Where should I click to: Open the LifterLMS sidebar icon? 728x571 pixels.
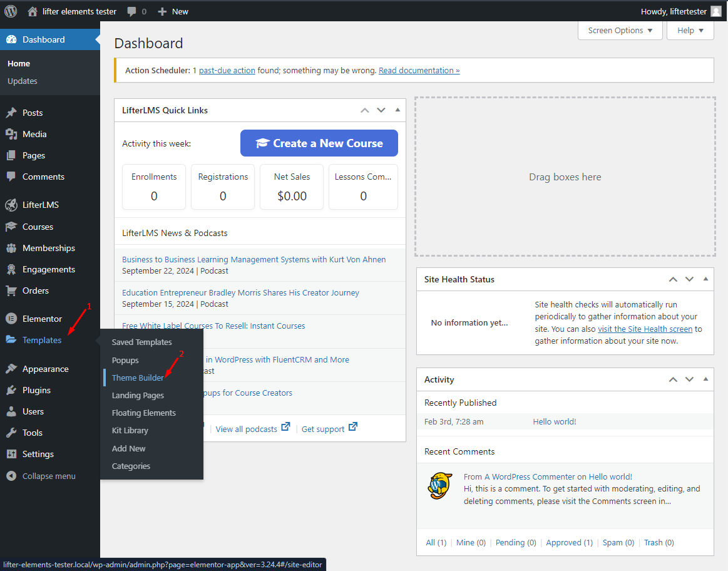(x=14, y=204)
